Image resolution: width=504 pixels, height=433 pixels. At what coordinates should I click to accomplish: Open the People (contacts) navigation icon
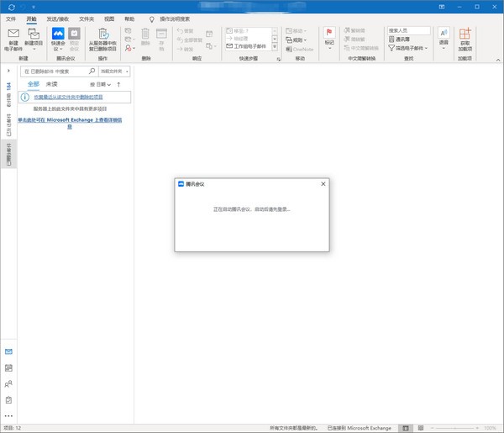[x=8, y=383]
